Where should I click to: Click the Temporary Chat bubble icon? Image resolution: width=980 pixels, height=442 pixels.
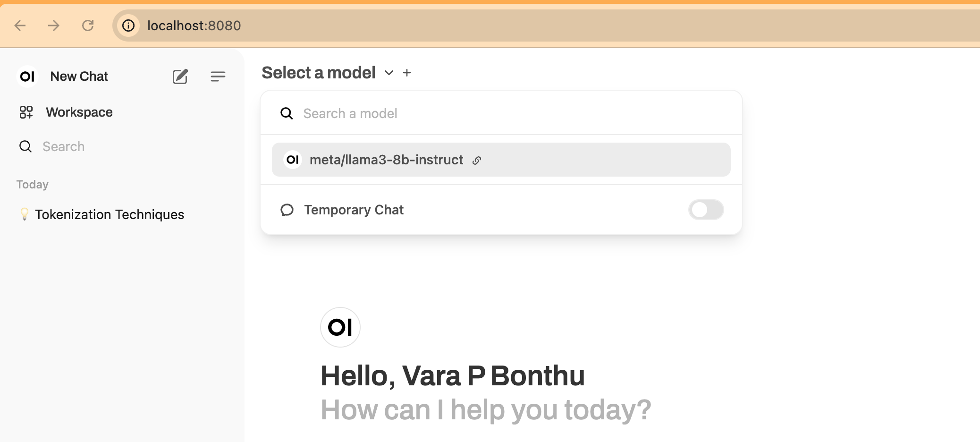287,210
